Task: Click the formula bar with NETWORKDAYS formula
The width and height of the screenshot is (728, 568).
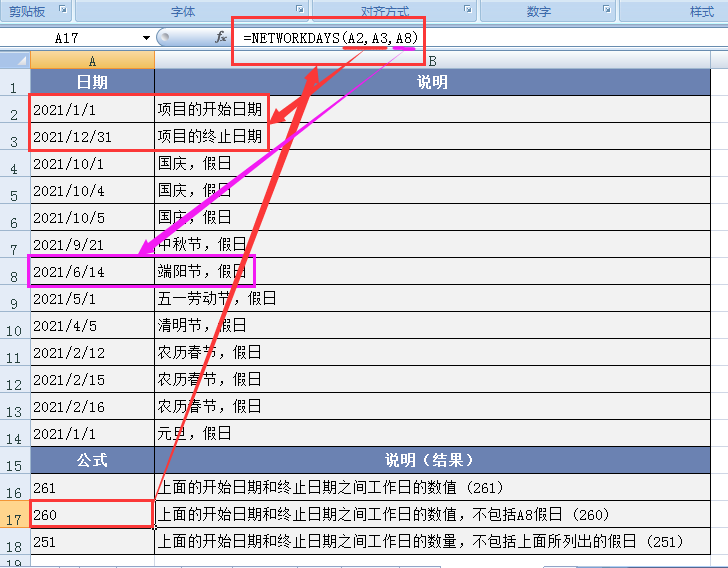Action: pyautogui.click(x=481, y=38)
